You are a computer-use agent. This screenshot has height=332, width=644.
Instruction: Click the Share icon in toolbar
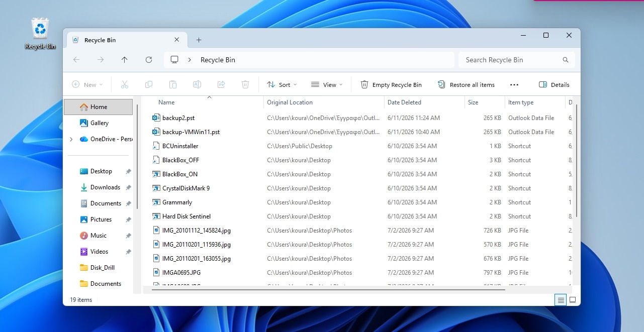221,84
